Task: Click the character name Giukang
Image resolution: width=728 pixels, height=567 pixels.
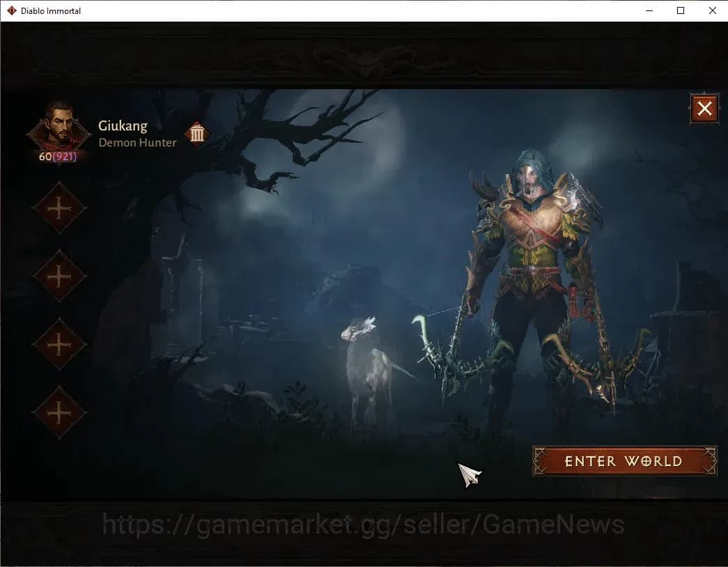Action: tap(123, 126)
